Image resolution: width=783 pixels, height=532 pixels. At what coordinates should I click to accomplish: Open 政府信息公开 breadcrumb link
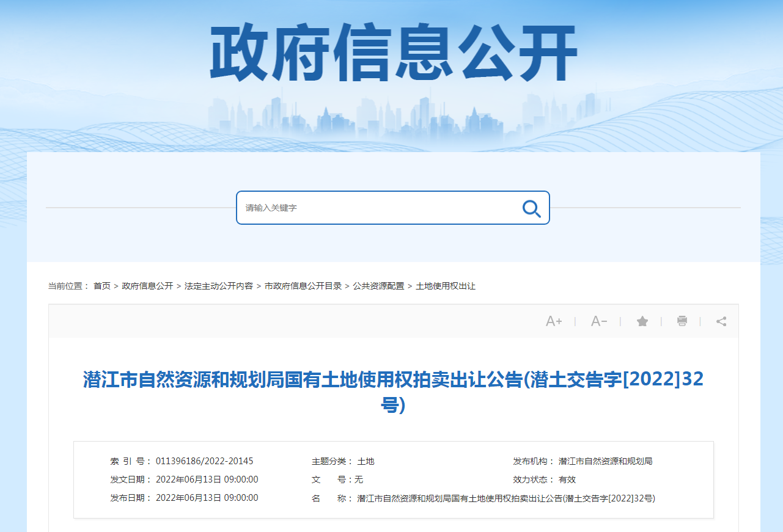(x=147, y=286)
